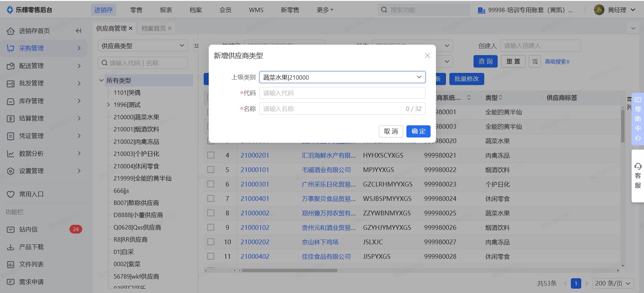
Task: Click the advanced filter icon beside 重置
Action: (535, 61)
